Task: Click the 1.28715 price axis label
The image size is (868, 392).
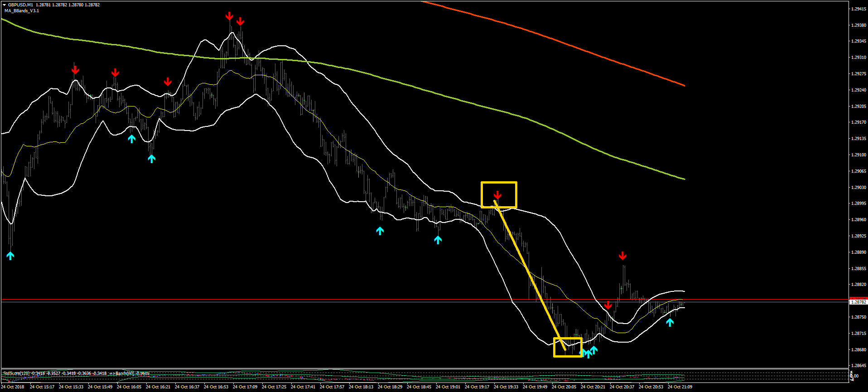Action: click(x=858, y=334)
